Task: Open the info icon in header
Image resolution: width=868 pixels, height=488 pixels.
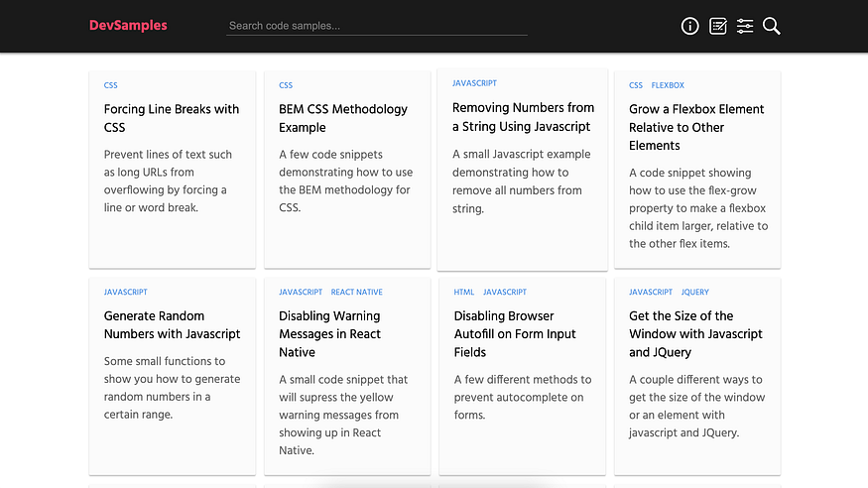Action: (690, 27)
